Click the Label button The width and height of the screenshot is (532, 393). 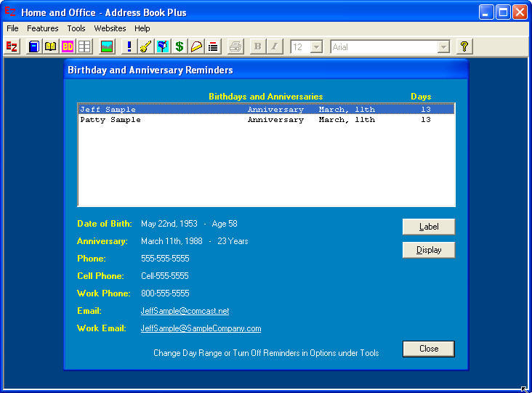tap(429, 227)
